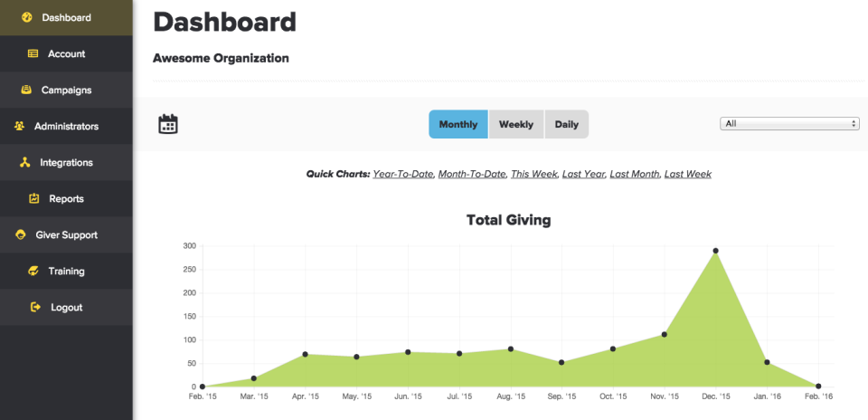This screenshot has width=868, height=420.
Task: Switch chart to Monthly view
Action: pyautogui.click(x=458, y=124)
